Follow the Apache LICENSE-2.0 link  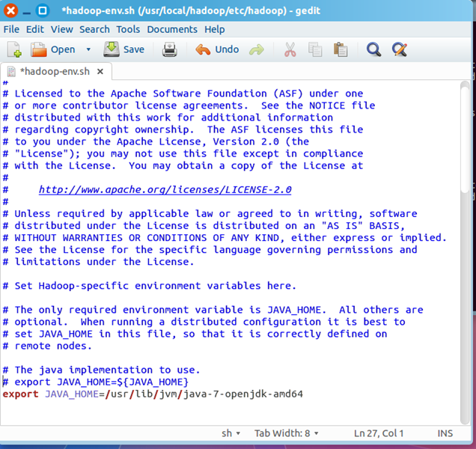[165, 189]
